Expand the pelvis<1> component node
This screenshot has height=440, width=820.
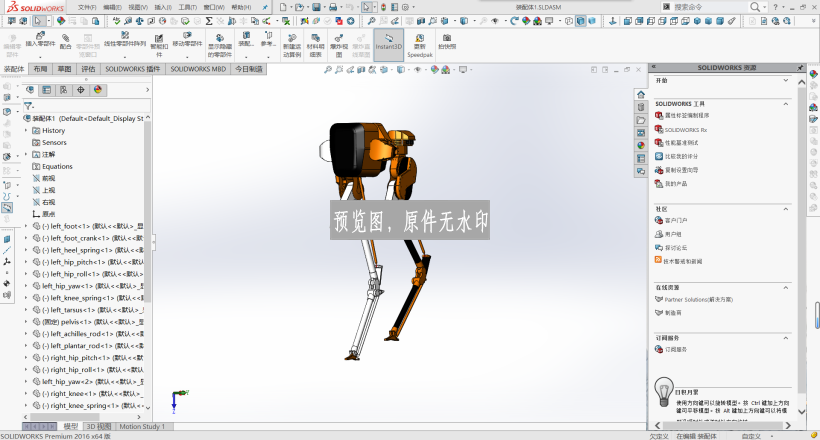(x=26, y=322)
